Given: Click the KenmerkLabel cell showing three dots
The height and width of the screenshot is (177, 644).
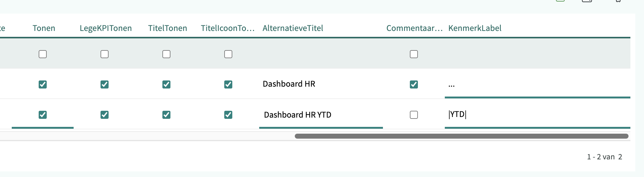Looking at the screenshot, I should pos(452,85).
